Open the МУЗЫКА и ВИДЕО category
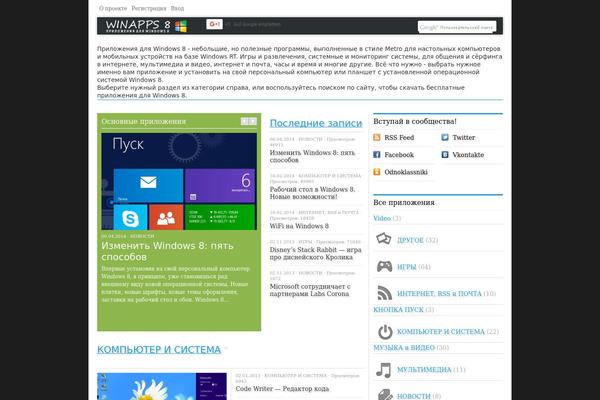600x400 pixels. 404,348
